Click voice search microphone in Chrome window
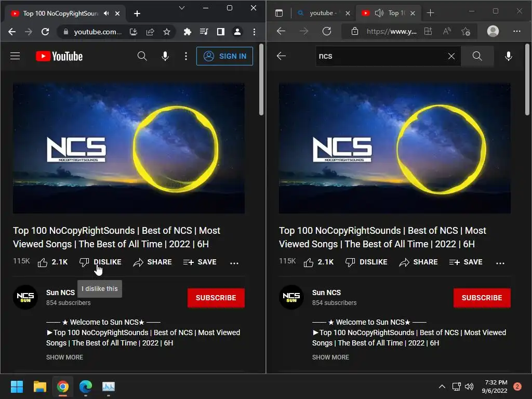The width and height of the screenshot is (532, 399). point(165,56)
